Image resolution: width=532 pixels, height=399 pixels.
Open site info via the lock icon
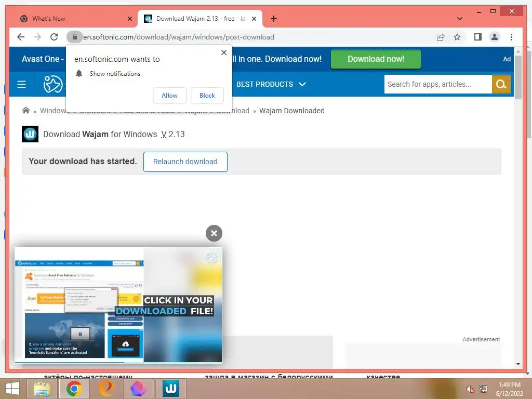75,37
